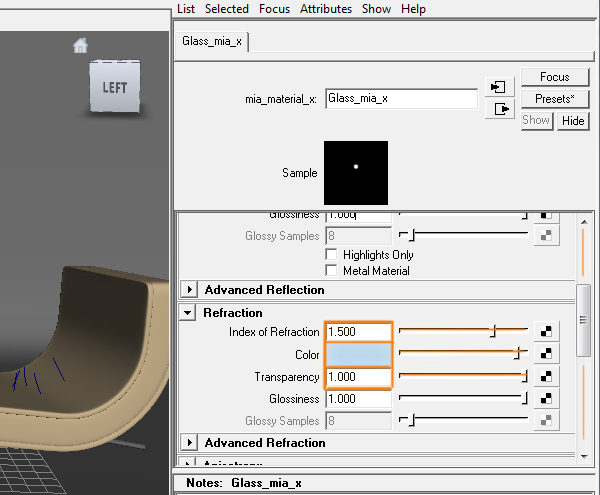The width and height of the screenshot is (600, 495).
Task: Click the refraction Color swatch
Action: click(358, 355)
